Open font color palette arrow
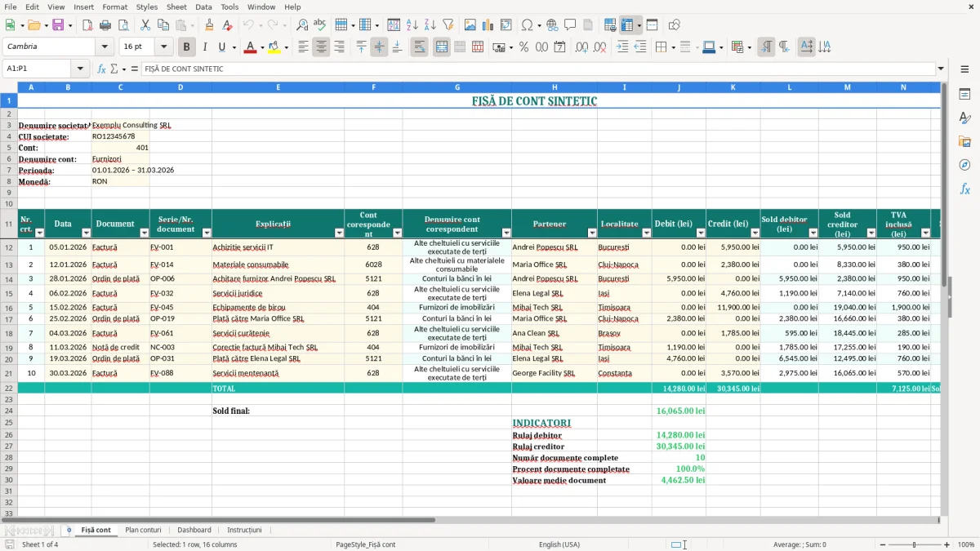The height and width of the screenshot is (551, 980). tap(261, 47)
